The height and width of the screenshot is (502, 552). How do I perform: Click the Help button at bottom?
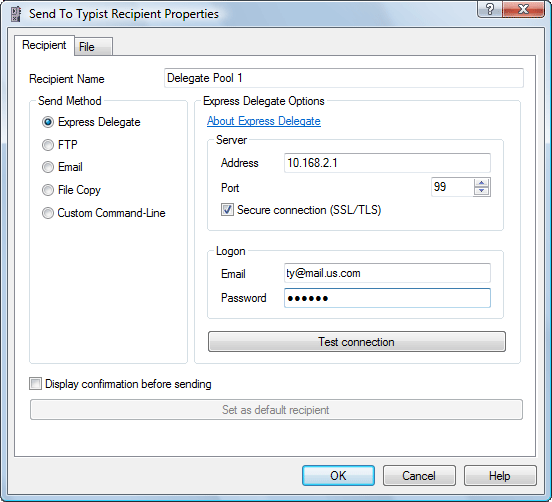pyautogui.click(x=500, y=476)
